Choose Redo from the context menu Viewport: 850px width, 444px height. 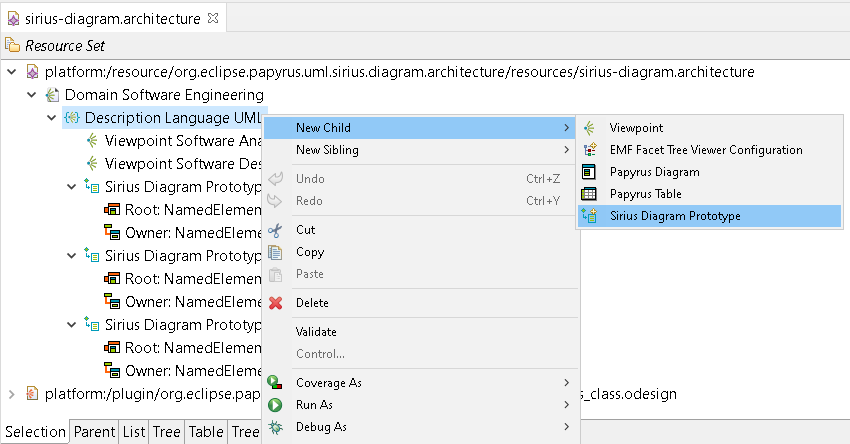coord(421,201)
